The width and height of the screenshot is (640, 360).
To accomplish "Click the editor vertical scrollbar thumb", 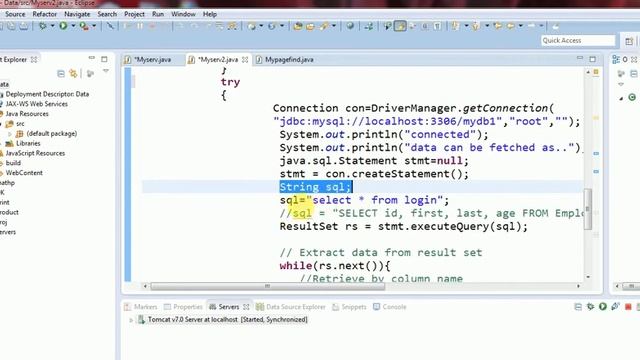I will 588,209.
